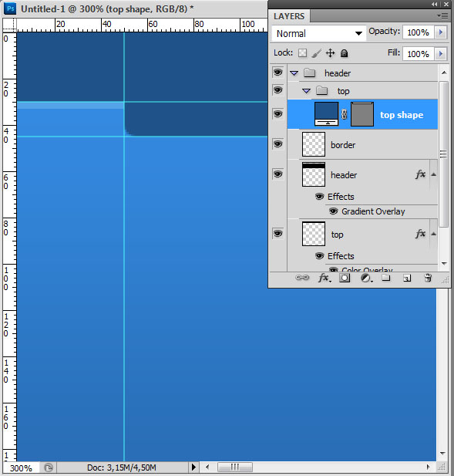The width and height of the screenshot is (454, 476).
Task: Click top shape vector mask thumbnail
Action: click(x=362, y=114)
